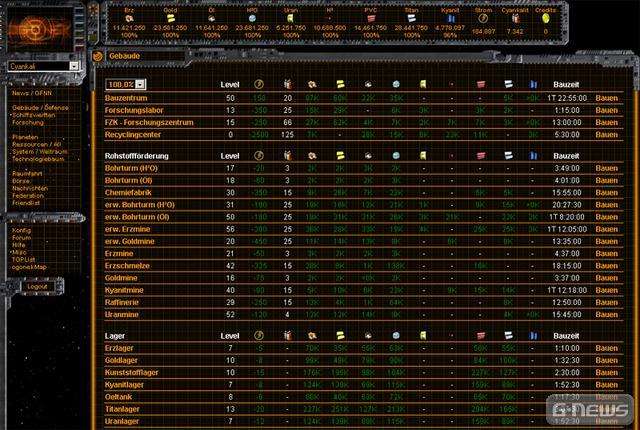Click the Gebäude panel title
640x430 pixels.
(124, 56)
